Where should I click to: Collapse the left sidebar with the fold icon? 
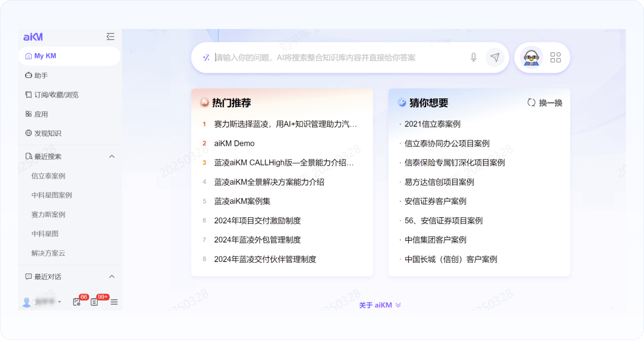110,37
